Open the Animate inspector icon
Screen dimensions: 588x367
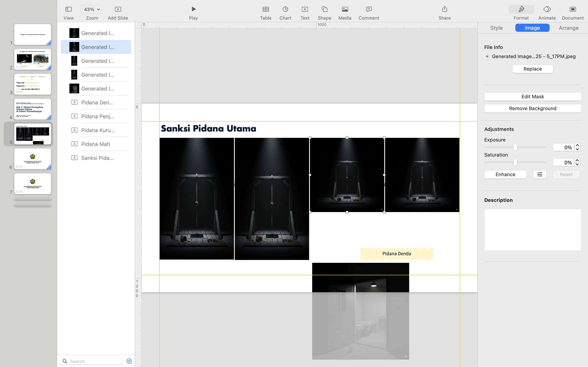pyautogui.click(x=547, y=9)
